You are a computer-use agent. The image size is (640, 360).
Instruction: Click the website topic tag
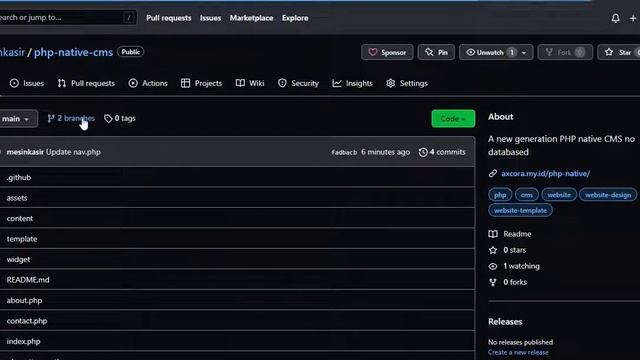pos(559,195)
